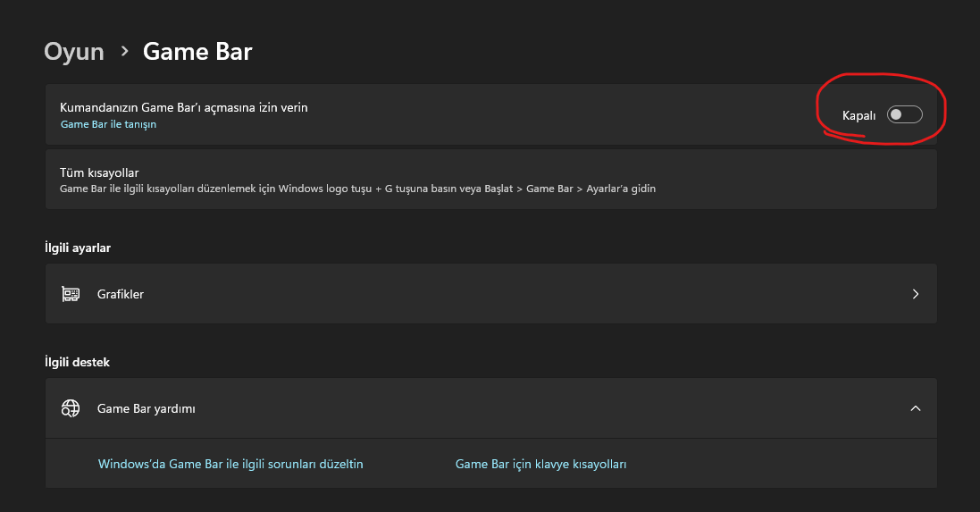Screen dimensions: 980x512
Task: Click the Windows logo + G shortcut description
Action: [x=357, y=189]
